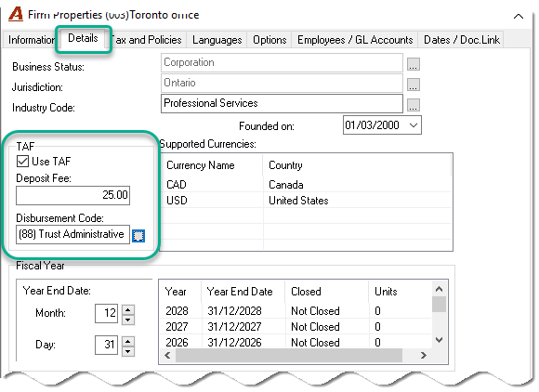This screenshot has width=539, height=392.
Task: Open the Founded on date dropdown
Action: (x=414, y=125)
